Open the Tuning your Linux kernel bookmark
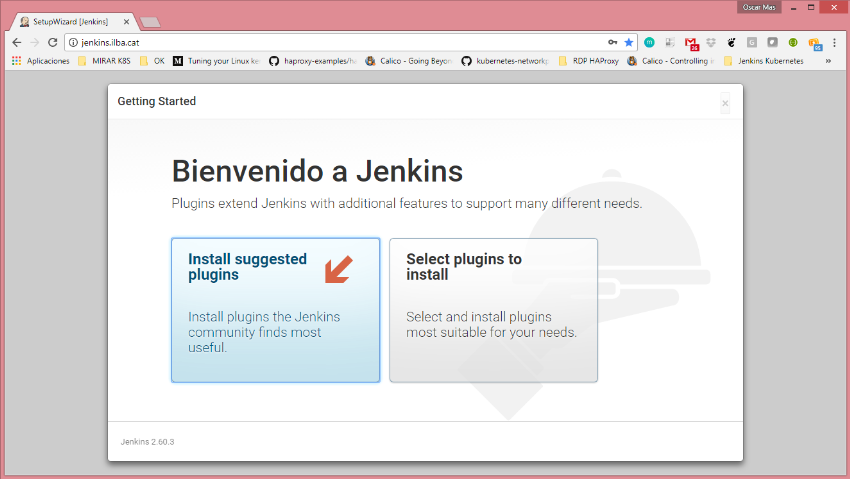 tap(217, 61)
